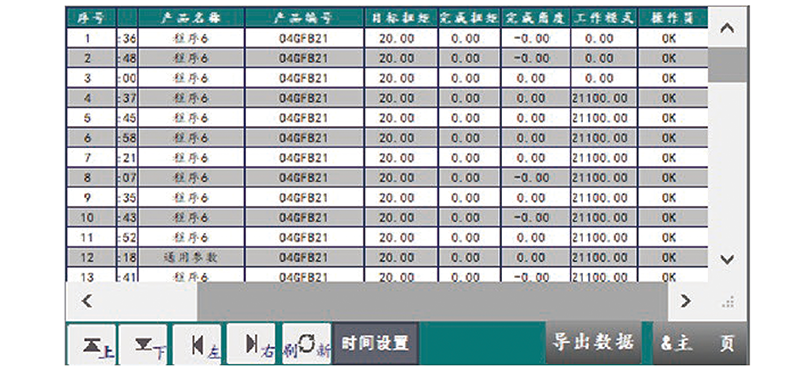Jump to bottom with the 下 button
Image resolution: width=800 pixels, height=375 pixels.
(x=144, y=344)
